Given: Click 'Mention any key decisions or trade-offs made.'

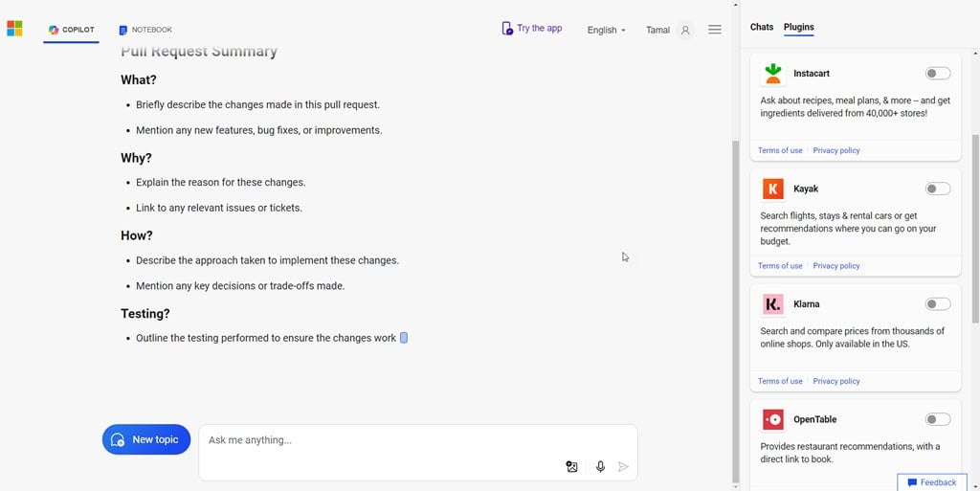Looking at the screenshot, I should pos(240,286).
